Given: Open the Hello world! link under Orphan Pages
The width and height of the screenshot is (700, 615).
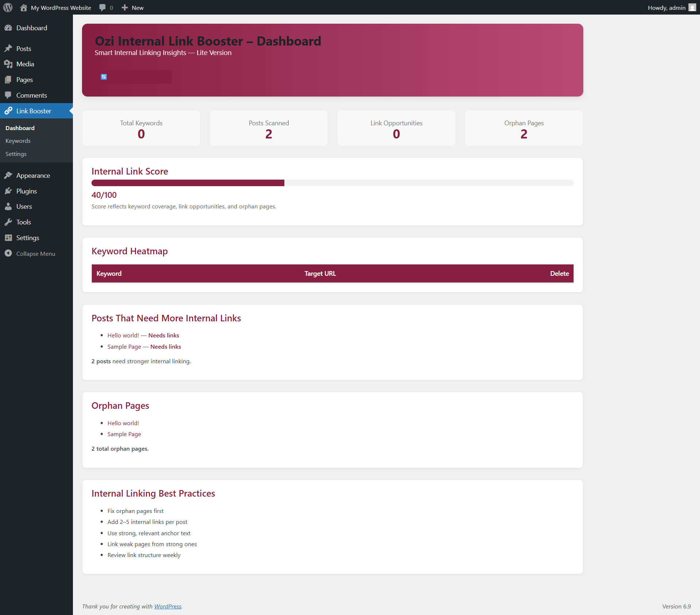Looking at the screenshot, I should pos(123,423).
